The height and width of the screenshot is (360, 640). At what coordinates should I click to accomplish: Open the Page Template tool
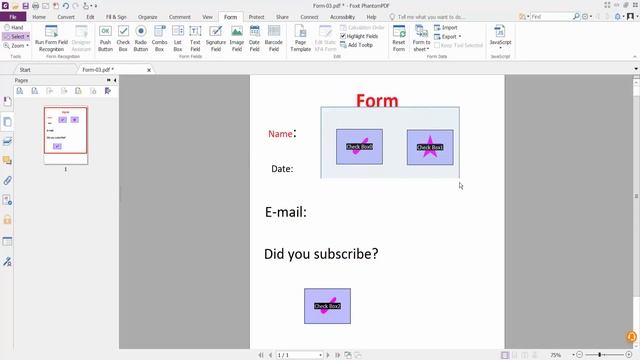click(300, 38)
